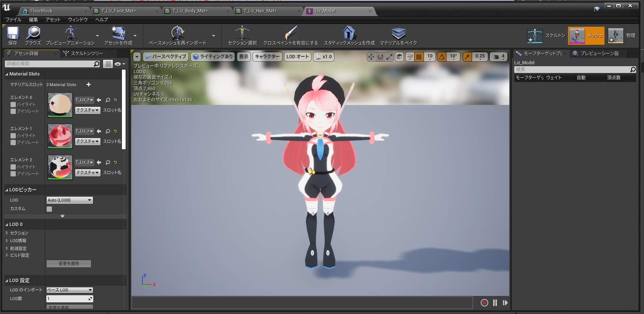The image size is (644, 314).
Task: Toggle scale snapping in the viewport toolbar
Action: pyautogui.click(x=467, y=57)
